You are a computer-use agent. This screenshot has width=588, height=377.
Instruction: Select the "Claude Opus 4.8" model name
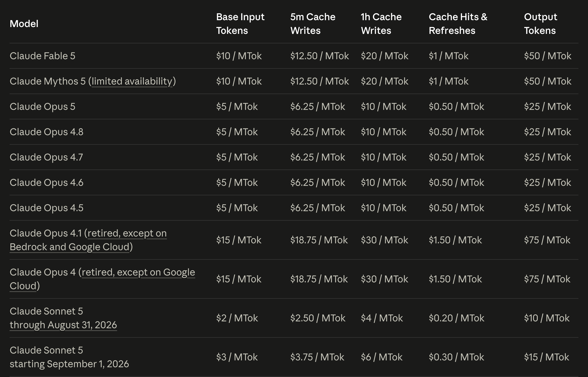point(46,132)
